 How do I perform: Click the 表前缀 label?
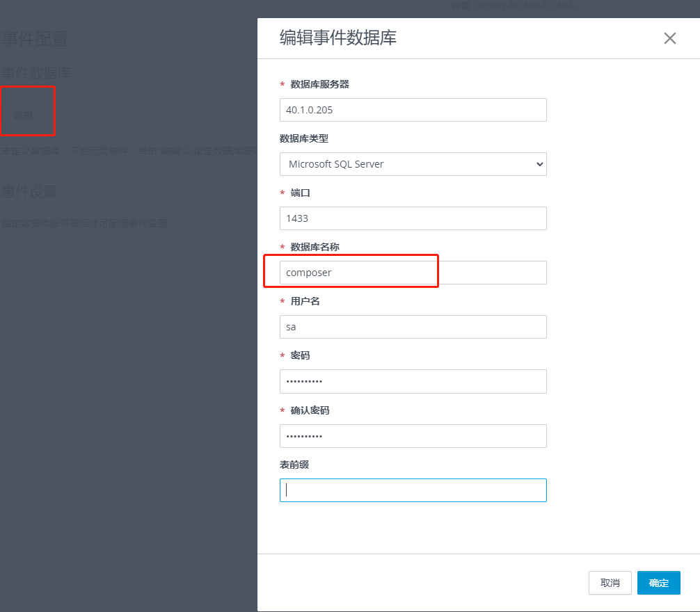[x=294, y=465]
